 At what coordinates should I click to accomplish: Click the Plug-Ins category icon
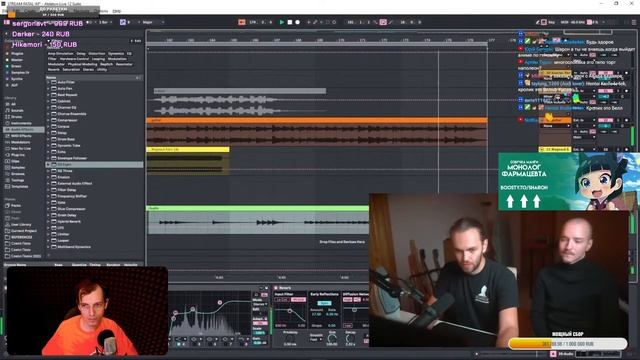(7, 155)
